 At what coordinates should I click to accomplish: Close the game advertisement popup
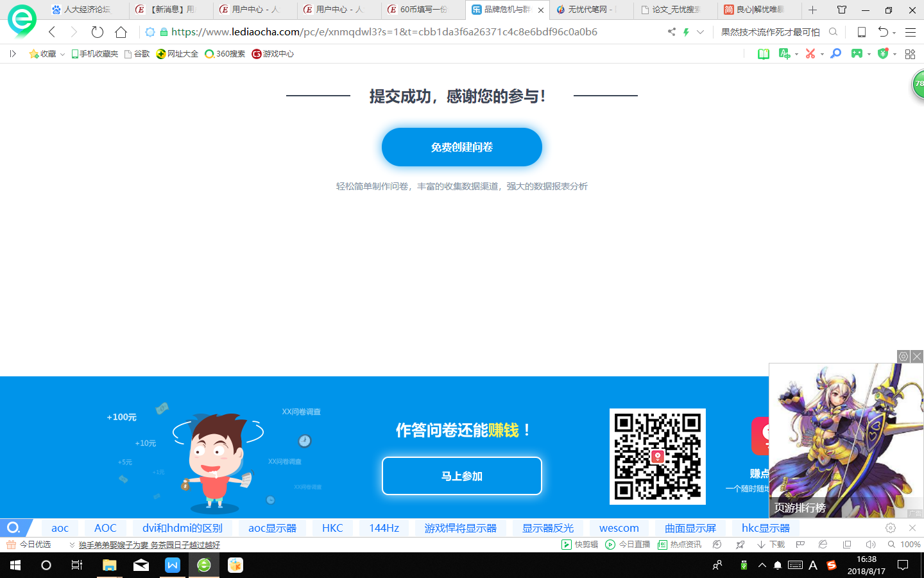pos(917,356)
